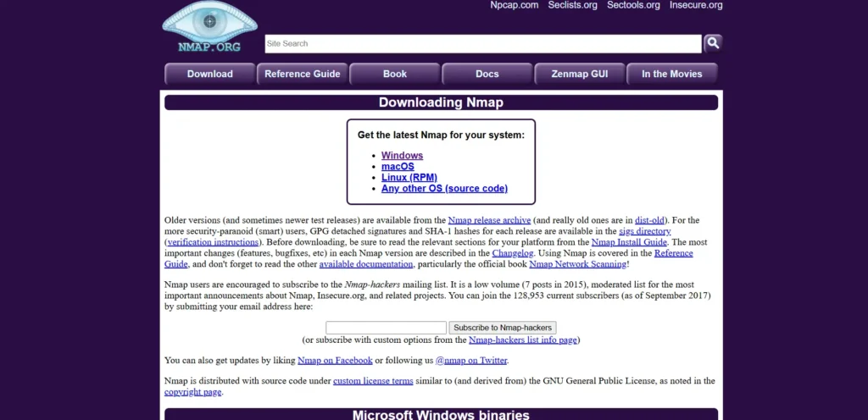Viewport: 868px width, 420px height.
Task: Click 'Get the latest Nmap for your system' text
Action: pos(441,135)
